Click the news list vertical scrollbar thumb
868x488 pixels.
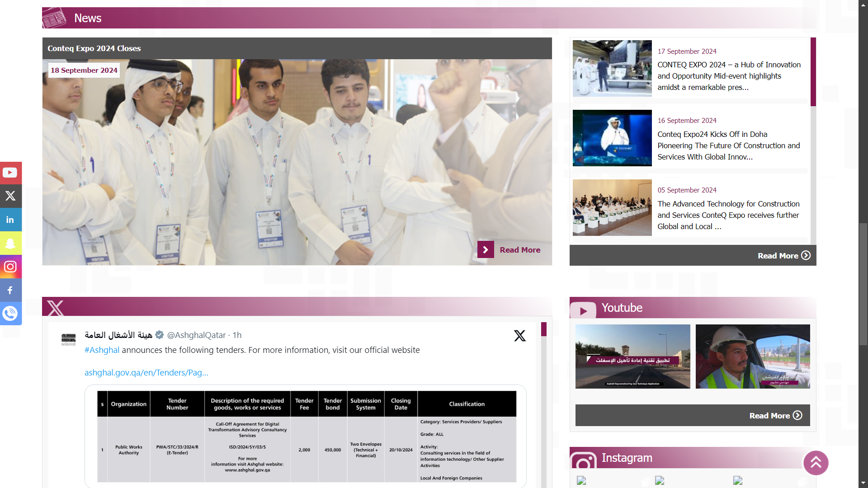pyautogui.click(x=813, y=72)
